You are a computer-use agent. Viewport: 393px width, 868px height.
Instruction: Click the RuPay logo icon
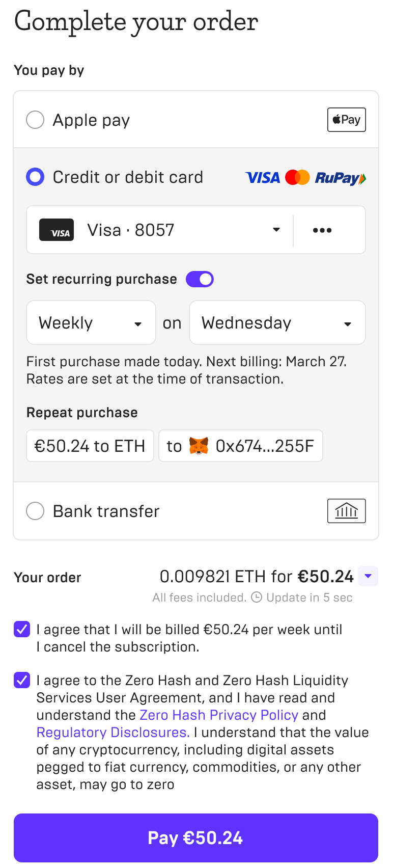(340, 178)
